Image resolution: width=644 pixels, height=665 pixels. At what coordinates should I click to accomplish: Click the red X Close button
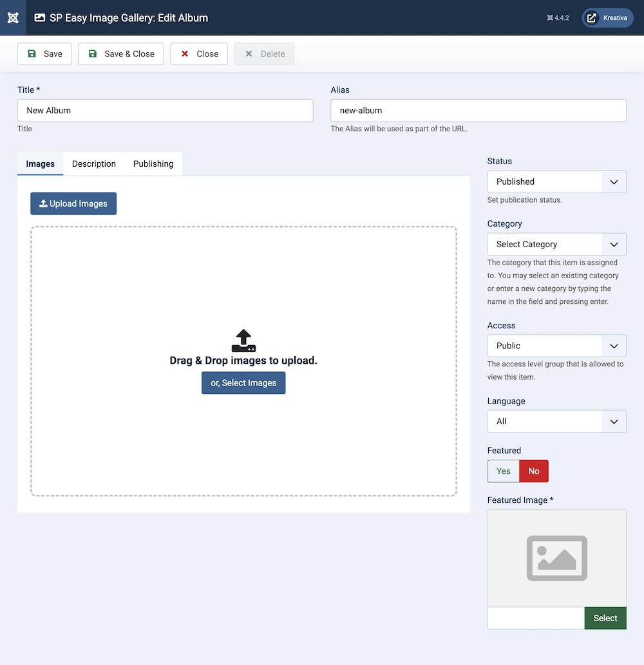click(x=199, y=54)
